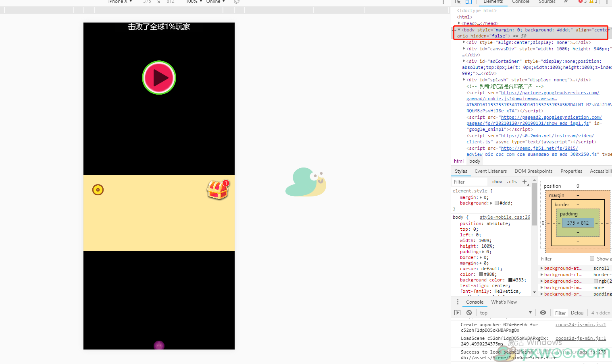Open the DevTools customize menu
612x364 pixels.
click(x=607, y=2)
